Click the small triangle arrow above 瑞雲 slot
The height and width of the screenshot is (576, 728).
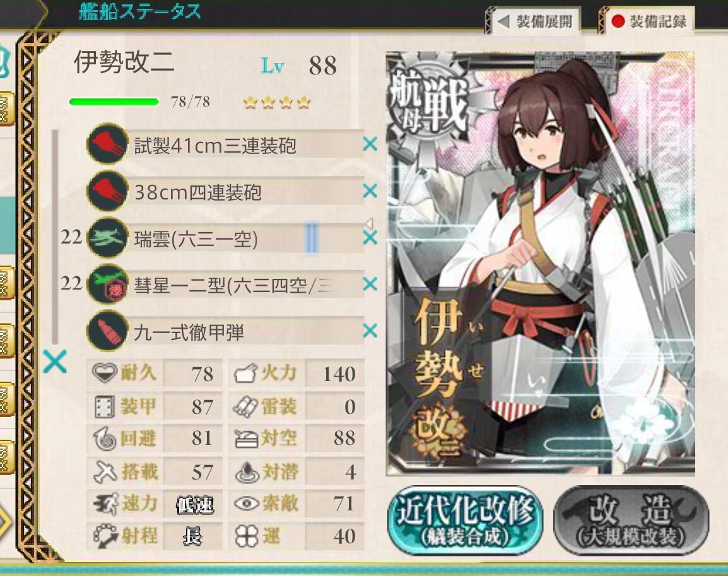click(x=369, y=224)
